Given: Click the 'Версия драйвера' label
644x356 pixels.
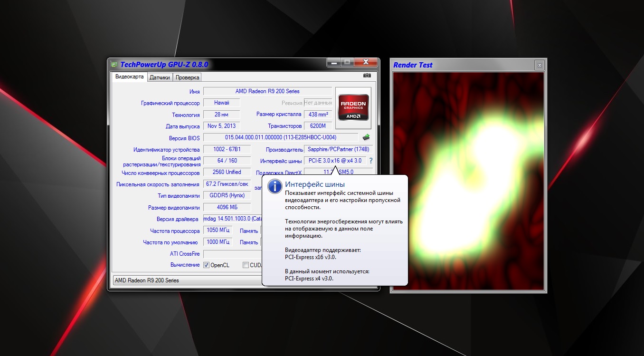Looking at the screenshot, I should click(178, 219).
